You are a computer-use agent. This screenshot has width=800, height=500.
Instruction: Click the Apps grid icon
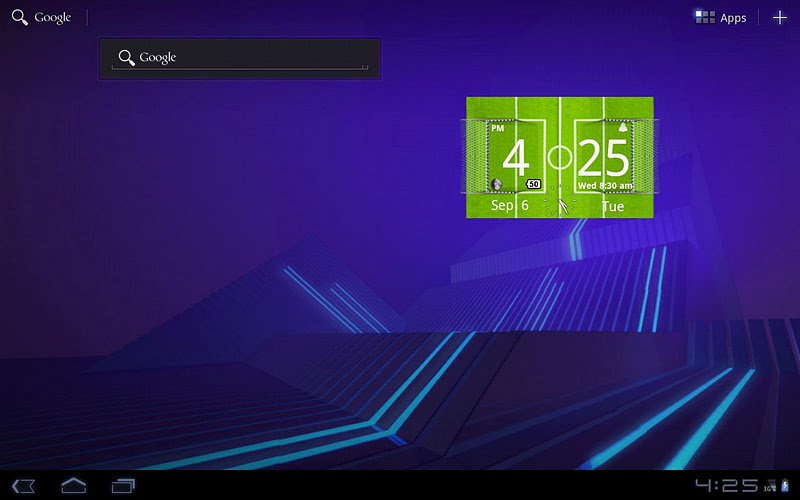click(x=705, y=17)
